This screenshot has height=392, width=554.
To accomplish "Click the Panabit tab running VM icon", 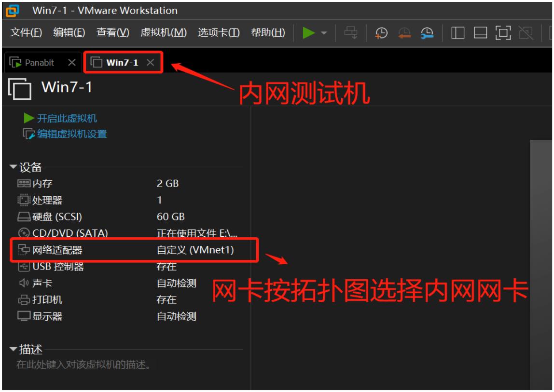I will [x=15, y=63].
